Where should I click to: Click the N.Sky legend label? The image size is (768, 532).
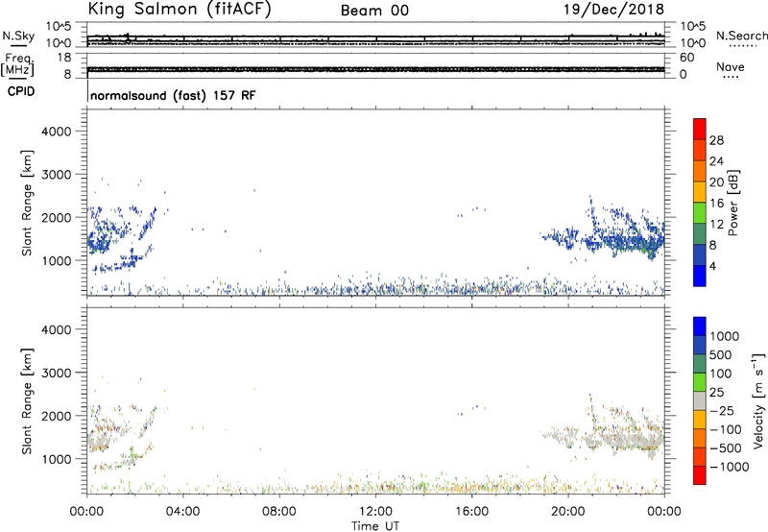point(18,36)
